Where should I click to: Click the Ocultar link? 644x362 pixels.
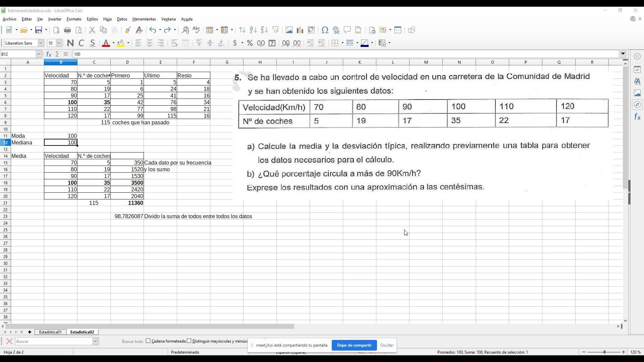click(387, 345)
